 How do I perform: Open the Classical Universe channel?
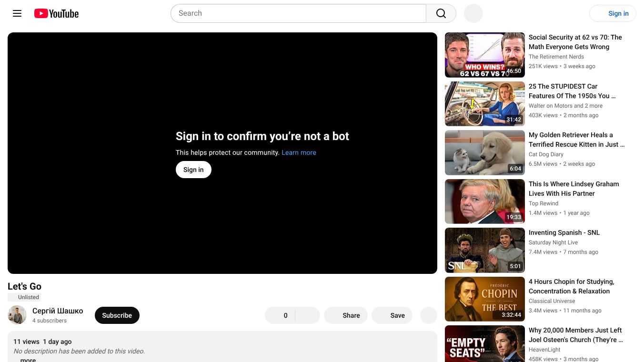(552, 301)
